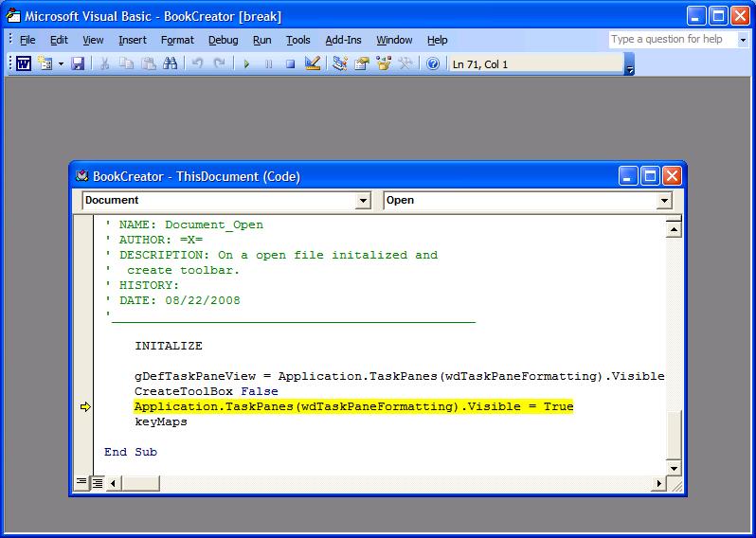Screen dimensions: 756x538
Task: Click the vertical scrollbar up arrow
Action: click(x=674, y=229)
